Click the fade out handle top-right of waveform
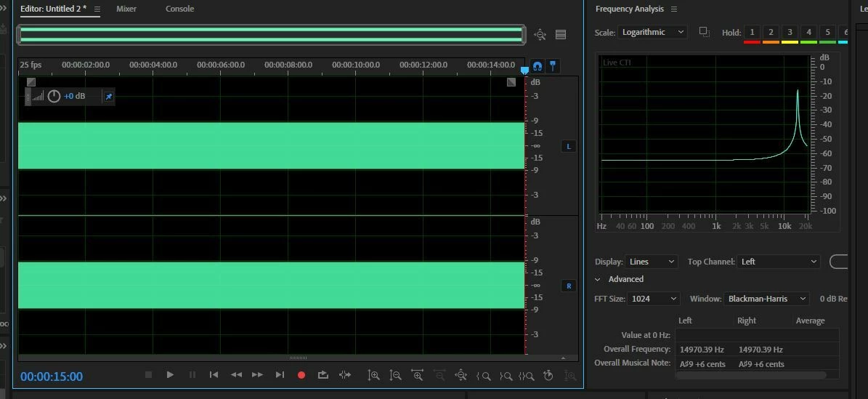The height and width of the screenshot is (399, 868). click(x=511, y=82)
